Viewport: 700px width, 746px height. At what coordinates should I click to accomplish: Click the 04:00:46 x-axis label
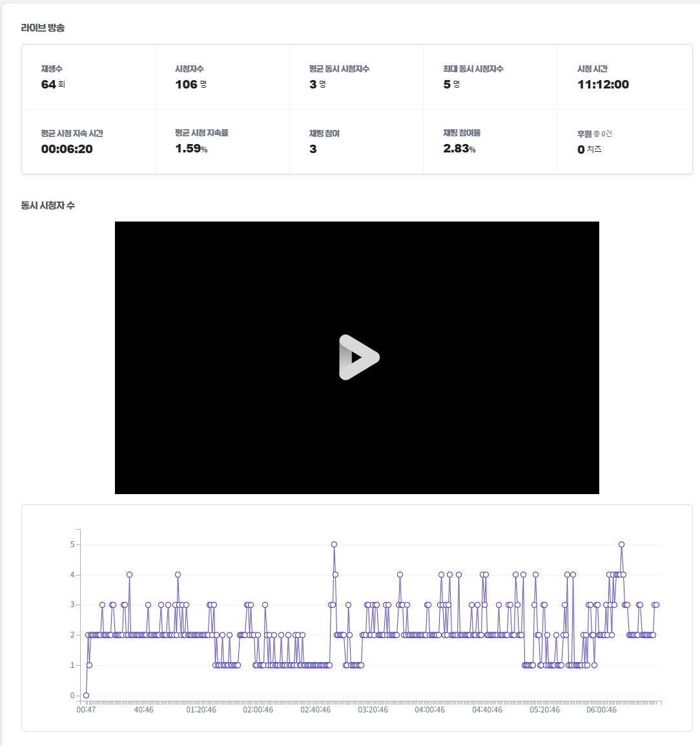[430, 710]
